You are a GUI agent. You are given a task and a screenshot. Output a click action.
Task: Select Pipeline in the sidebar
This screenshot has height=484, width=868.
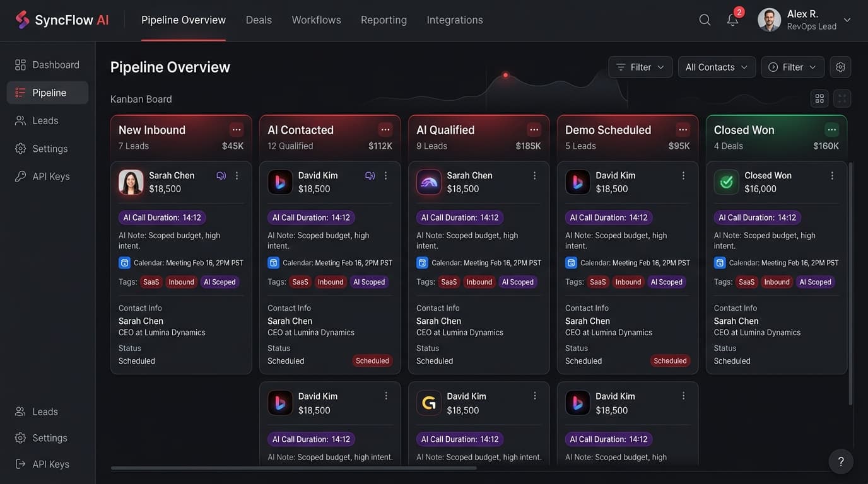47,93
